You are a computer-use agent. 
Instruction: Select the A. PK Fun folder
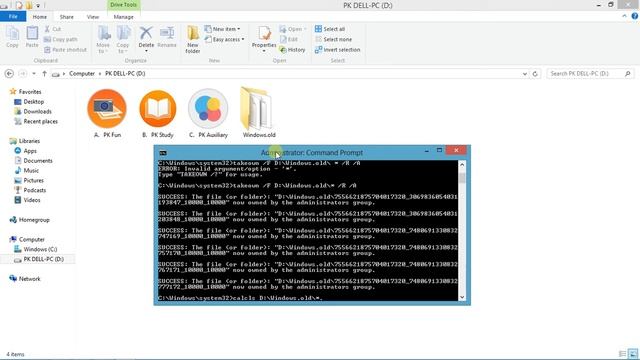coord(107,113)
